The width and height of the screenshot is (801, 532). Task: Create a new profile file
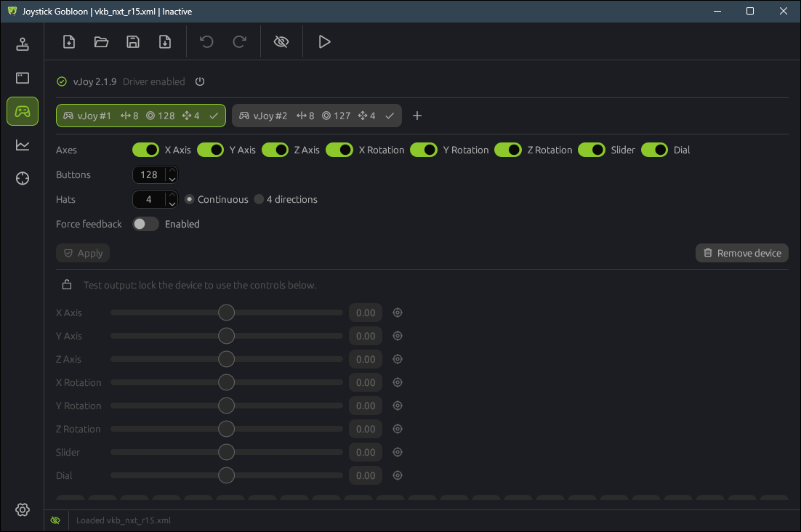click(69, 42)
